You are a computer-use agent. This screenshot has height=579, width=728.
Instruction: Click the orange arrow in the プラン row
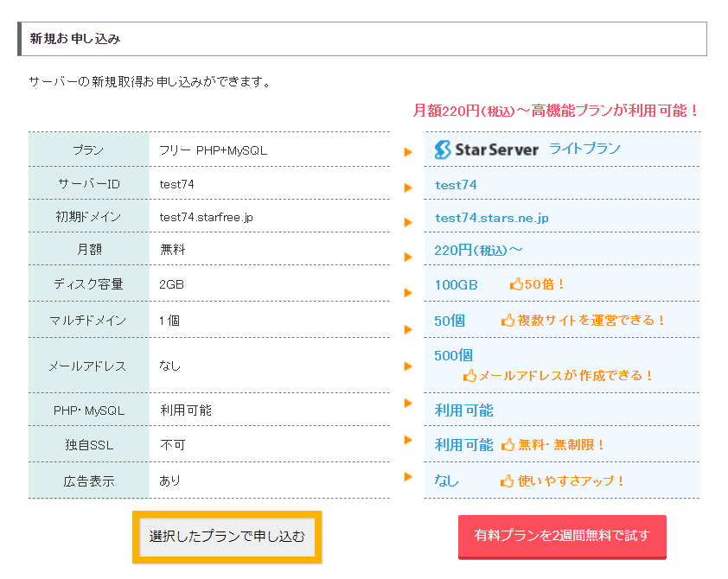coord(408,152)
